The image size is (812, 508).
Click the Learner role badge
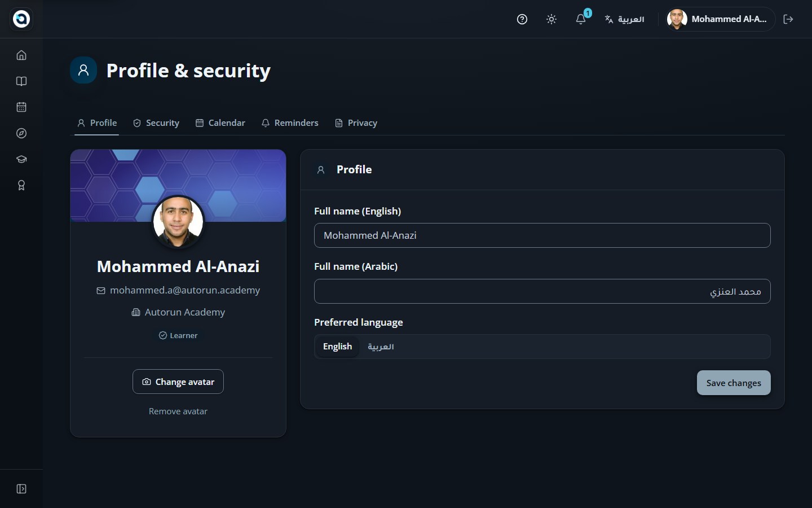(178, 335)
